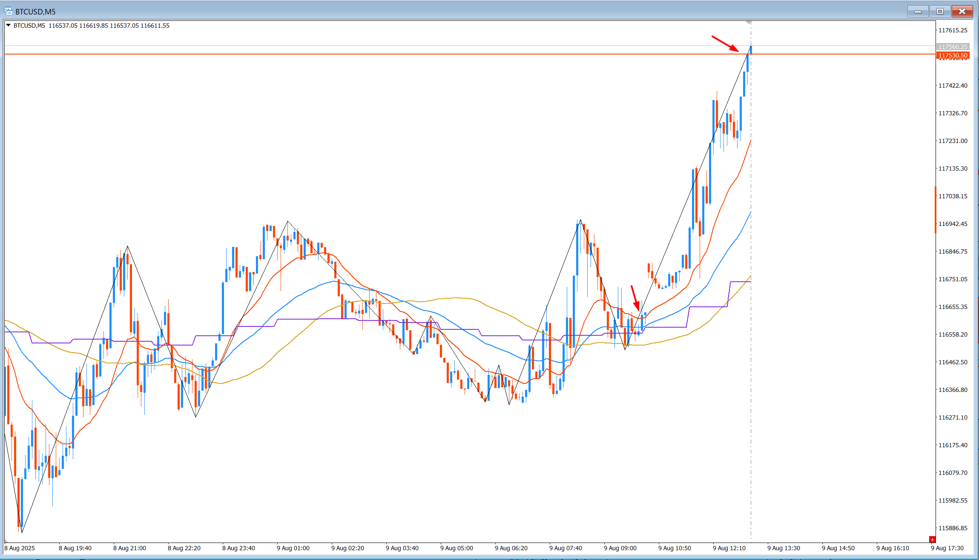979x560 pixels.
Task: Click the red 117530.50 price label
Action: 953,55
